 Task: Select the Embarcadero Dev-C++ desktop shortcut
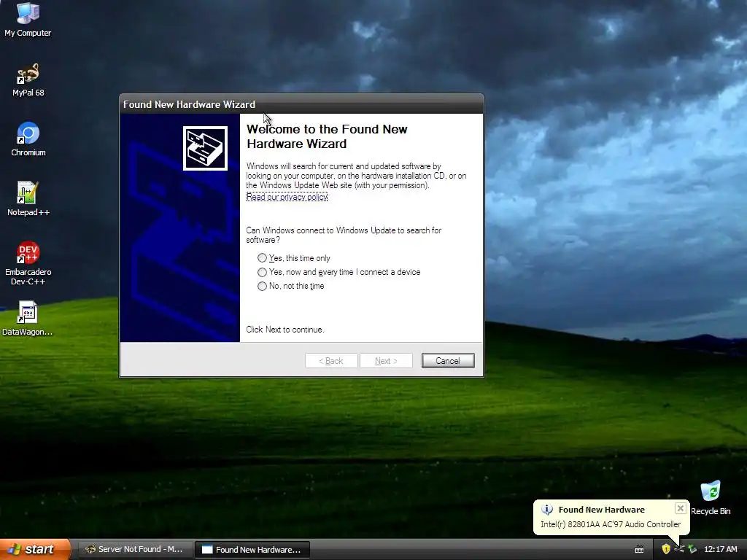click(28, 264)
